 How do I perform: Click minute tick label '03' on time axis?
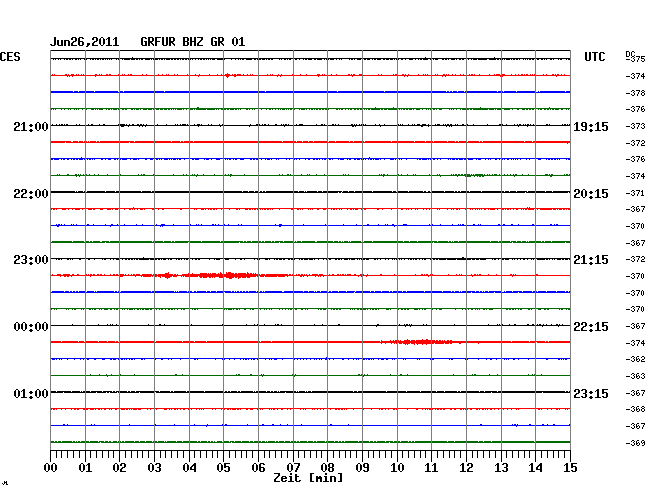click(154, 468)
